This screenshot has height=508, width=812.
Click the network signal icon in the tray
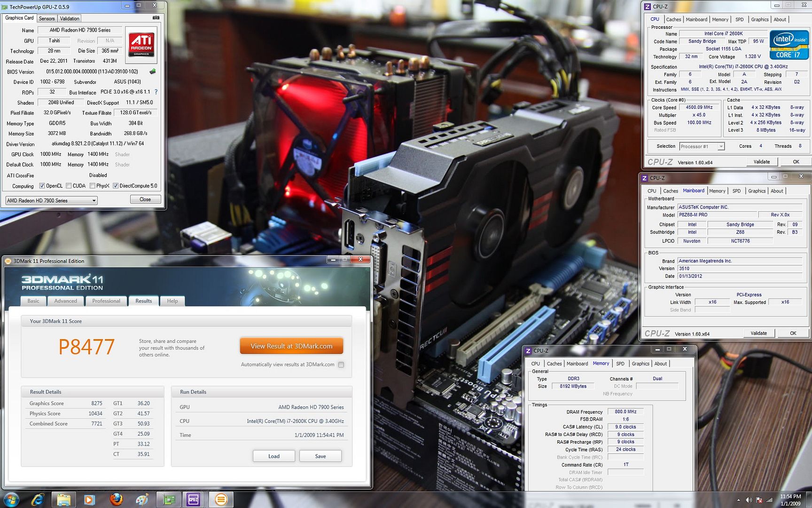[x=770, y=500]
